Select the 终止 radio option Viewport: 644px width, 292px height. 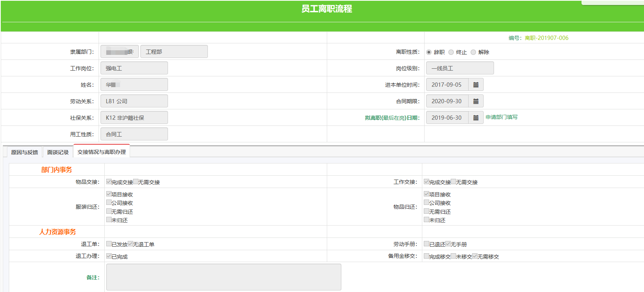coord(451,52)
